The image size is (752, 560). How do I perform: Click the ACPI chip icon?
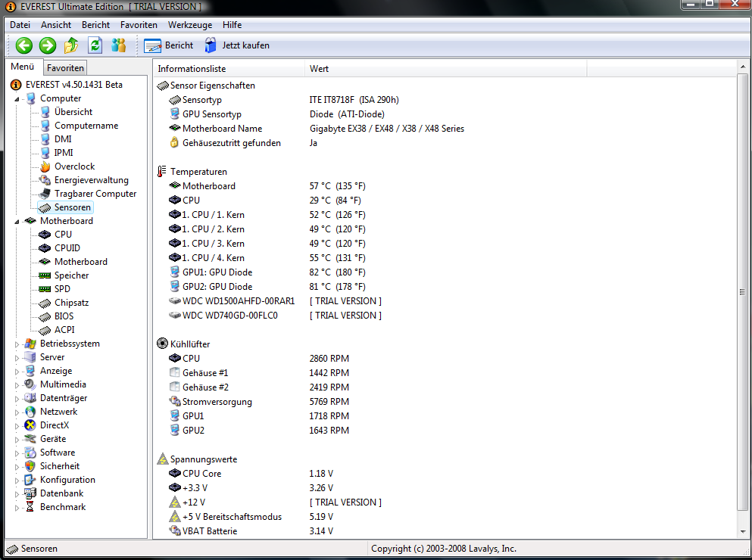point(45,331)
